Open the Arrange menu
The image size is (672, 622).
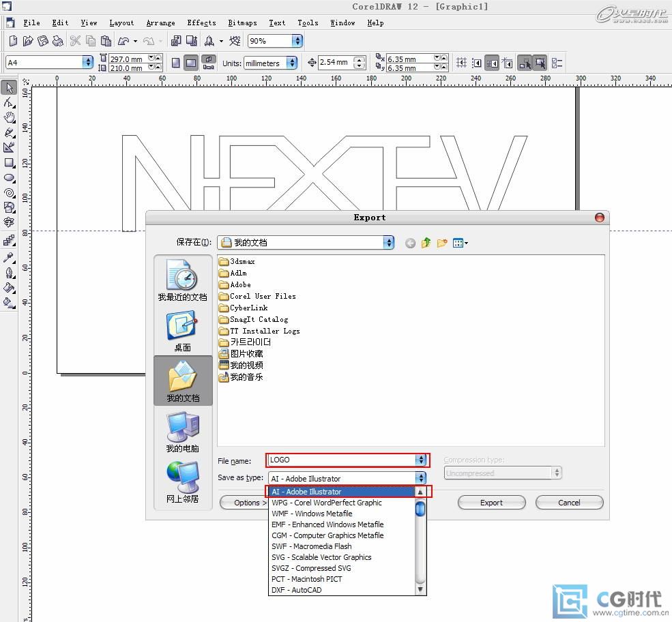(x=161, y=23)
